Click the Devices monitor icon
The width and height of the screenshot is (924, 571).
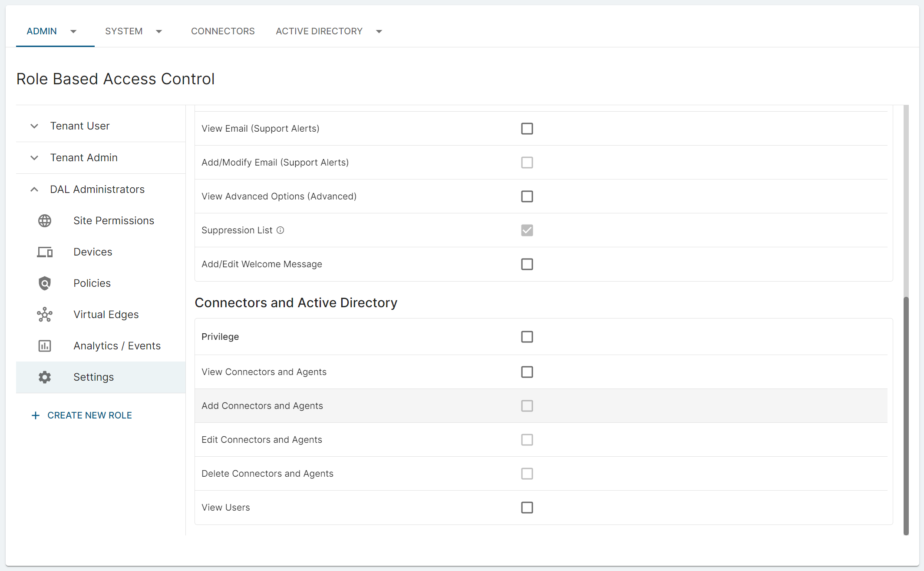click(x=45, y=252)
